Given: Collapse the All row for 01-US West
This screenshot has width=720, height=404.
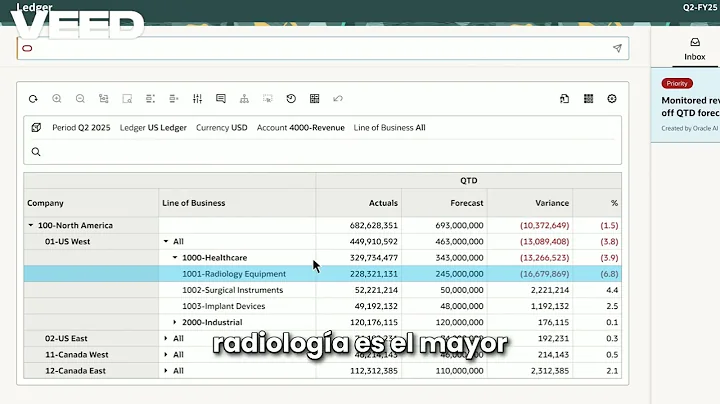Looking at the screenshot, I should (x=166, y=241).
